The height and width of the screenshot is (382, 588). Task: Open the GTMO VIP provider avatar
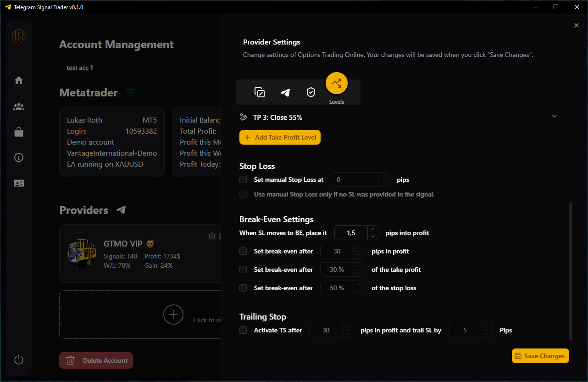82,253
